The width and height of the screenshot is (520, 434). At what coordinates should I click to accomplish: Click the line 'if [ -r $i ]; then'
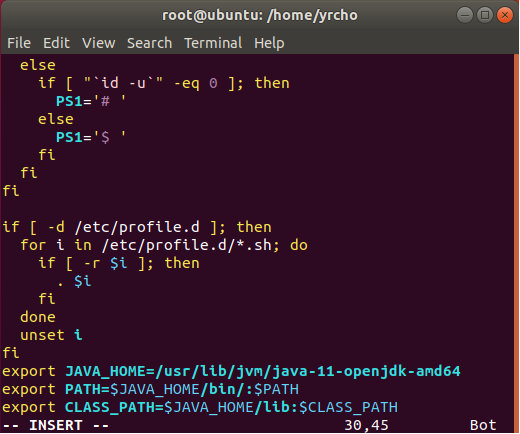(x=119, y=263)
